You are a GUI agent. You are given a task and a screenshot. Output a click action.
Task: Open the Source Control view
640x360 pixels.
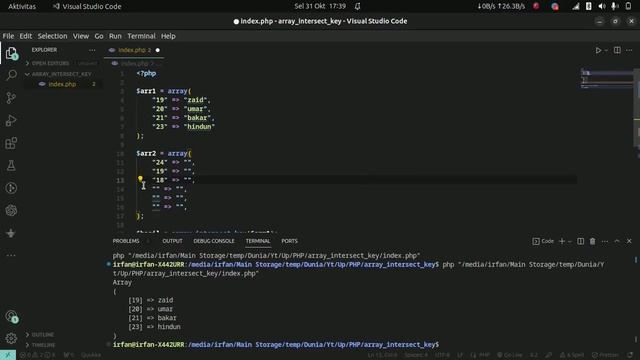[11, 98]
